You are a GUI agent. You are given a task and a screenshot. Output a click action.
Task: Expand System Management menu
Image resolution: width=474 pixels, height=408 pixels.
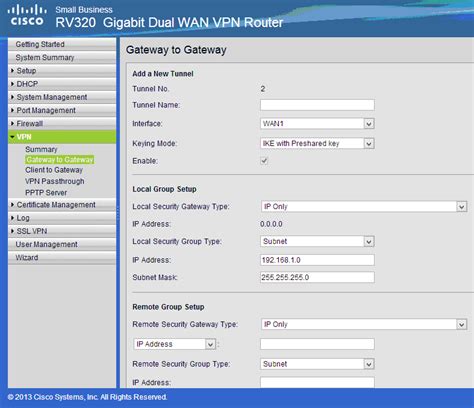click(x=62, y=97)
